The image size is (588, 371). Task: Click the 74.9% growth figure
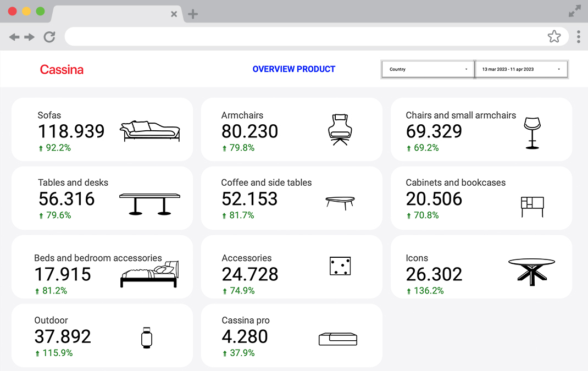pos(242,291)
